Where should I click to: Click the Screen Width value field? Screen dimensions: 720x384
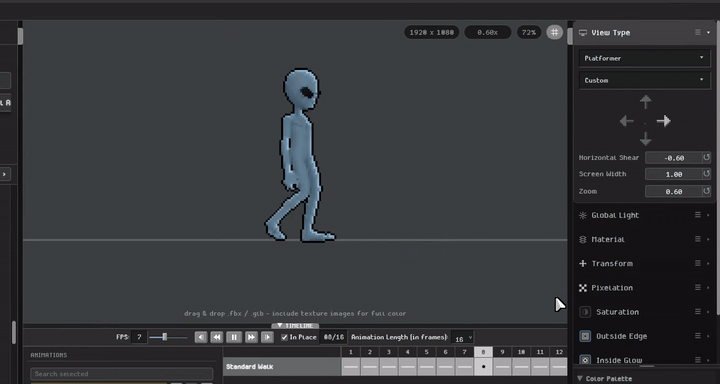coord(674,174)
